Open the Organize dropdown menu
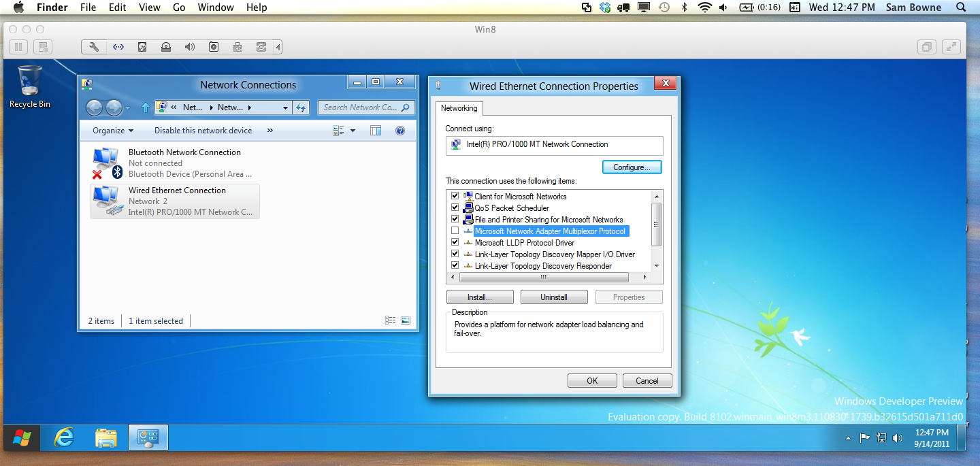The height and width of the screenshot is (466, 980). (113, 131)
